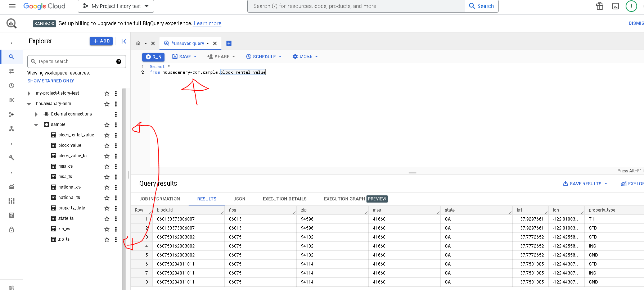Click the Explorer panel vertical scrollbar
644x290 pixels.
(124, 189)
